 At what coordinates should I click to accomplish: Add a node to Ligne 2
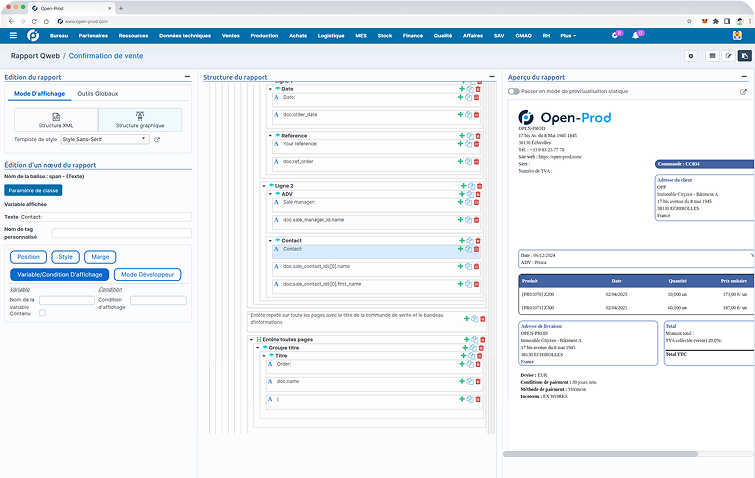tap(463, 186)
